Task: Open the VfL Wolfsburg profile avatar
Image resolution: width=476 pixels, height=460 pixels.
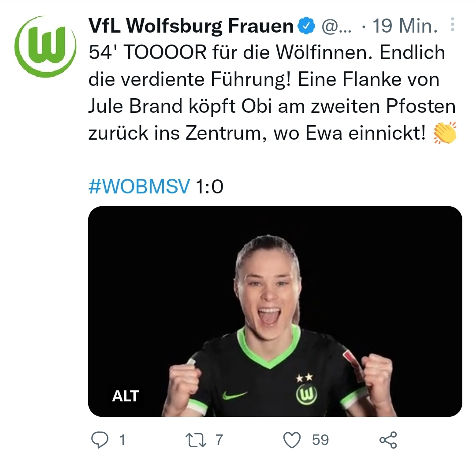Action: click(45, 47)
